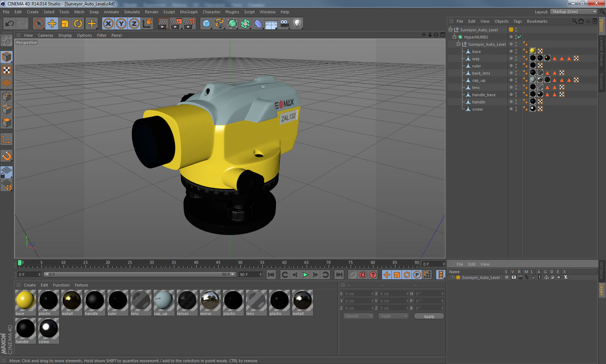Screen dimensions: 606x364
Task: Toggle the coordinate system icon
Action: 147,24
